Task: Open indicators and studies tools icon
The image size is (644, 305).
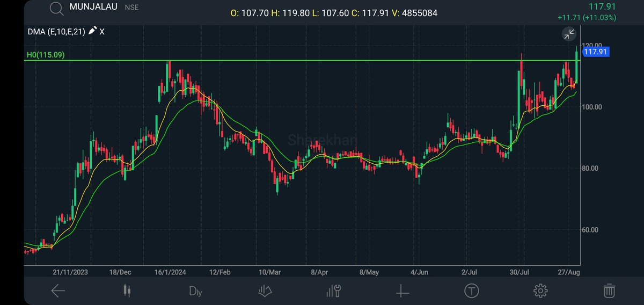Action: tap(334, 291)
